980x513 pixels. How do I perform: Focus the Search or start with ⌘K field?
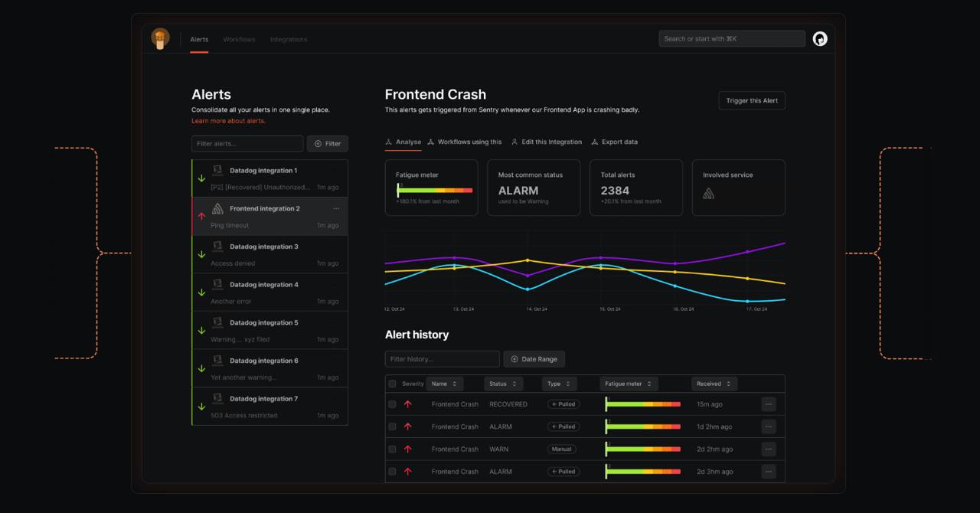732,39
